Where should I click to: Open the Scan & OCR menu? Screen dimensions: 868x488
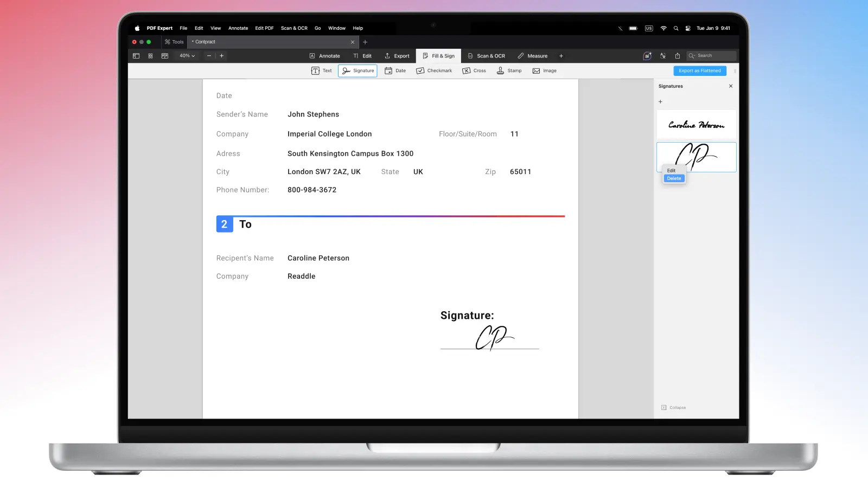pyautogui.click(x=294, y=28)
